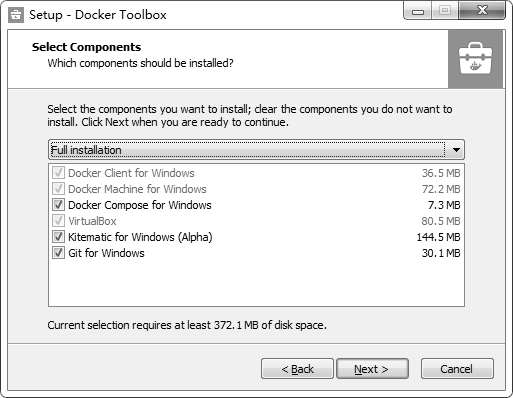The height and width of the screenshot is (398, 513).
Task: Select Kitematic for Windows (Alpha) label
Action: pos(140,237)
